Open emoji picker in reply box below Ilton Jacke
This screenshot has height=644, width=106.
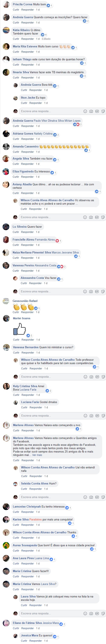[x=85, y=111]
